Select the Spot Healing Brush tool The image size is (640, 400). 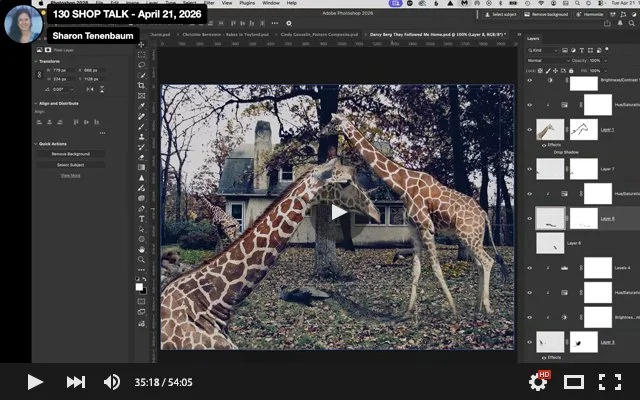142,116
